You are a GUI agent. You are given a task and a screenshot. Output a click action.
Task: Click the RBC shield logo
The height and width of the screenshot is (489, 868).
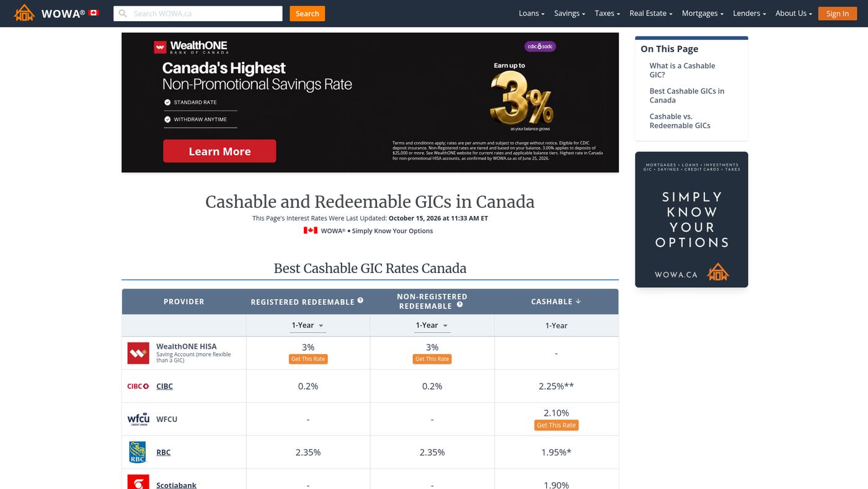click(138, 452)
